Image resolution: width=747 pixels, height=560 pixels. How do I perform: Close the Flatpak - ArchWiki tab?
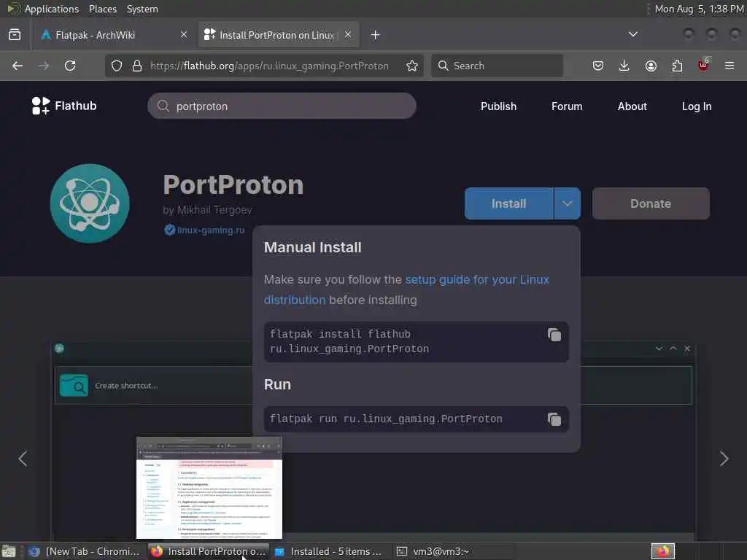pyautogui.click(x=184, y=34)
